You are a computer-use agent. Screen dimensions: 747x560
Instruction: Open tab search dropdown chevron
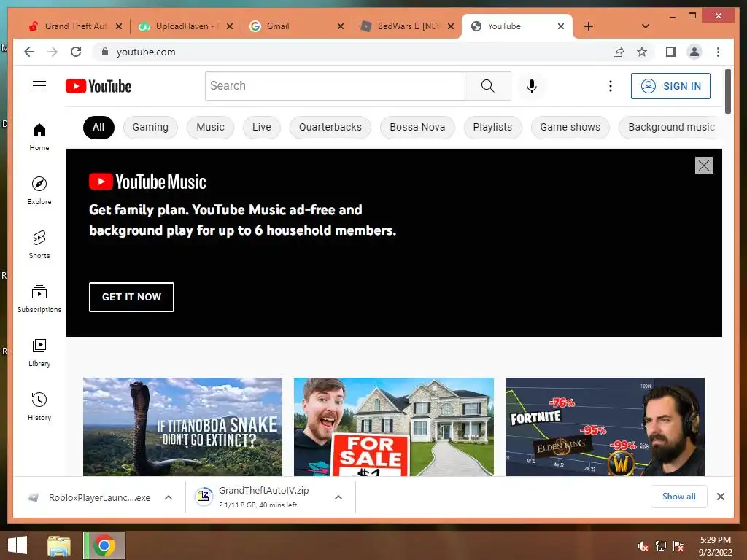pyautogui.click(x=646, y=26)
